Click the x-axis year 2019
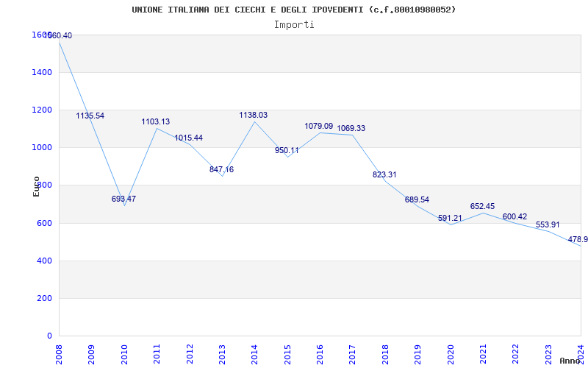The image size is (588, 368). (417, 354)
